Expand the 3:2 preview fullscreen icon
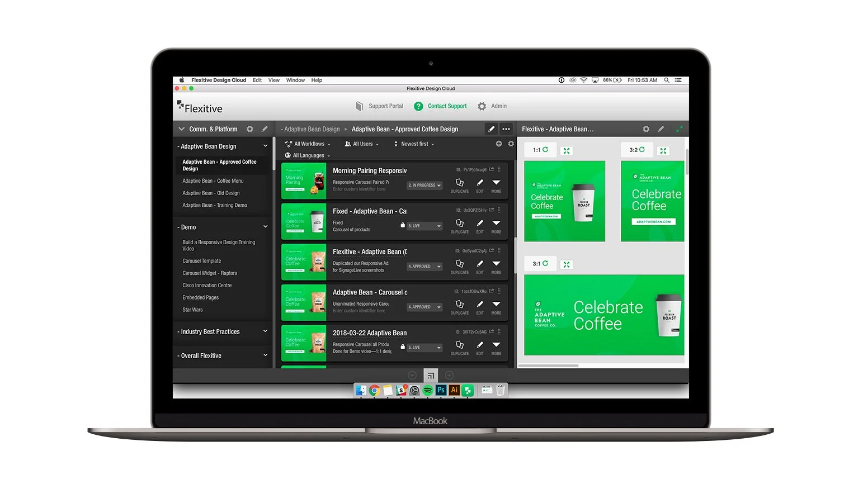868x503 pixels. pos(663,151)
